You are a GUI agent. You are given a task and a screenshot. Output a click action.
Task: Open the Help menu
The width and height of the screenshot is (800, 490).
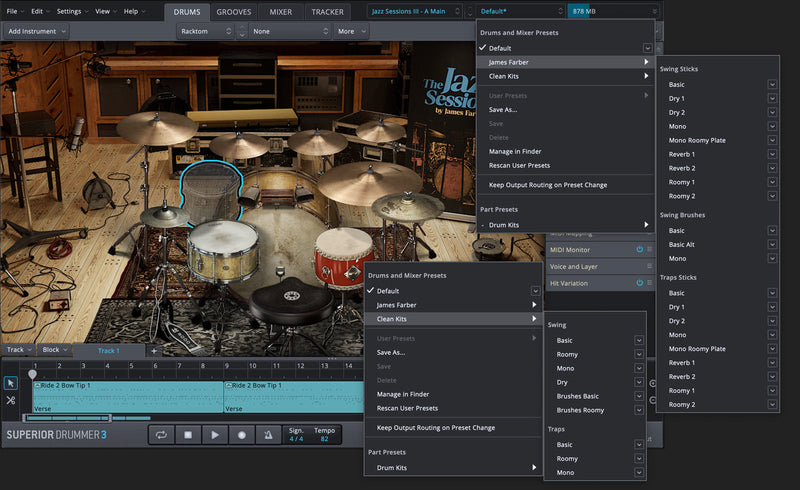(x=134, y=11)
